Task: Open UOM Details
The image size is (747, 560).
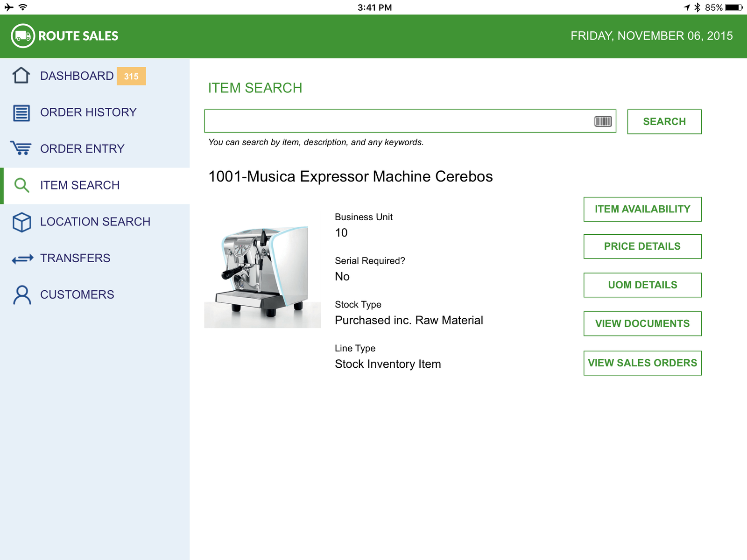Action: point(642,285)
